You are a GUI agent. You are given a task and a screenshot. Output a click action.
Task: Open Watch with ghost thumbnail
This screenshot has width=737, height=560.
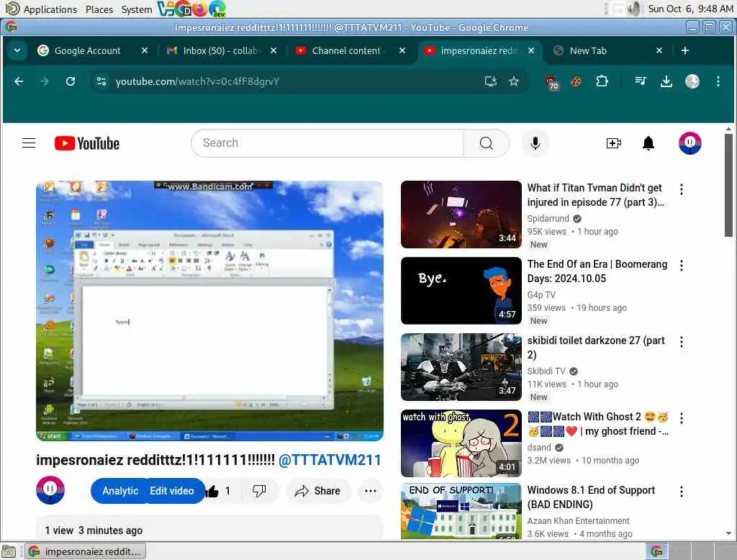tap(461, 443)
